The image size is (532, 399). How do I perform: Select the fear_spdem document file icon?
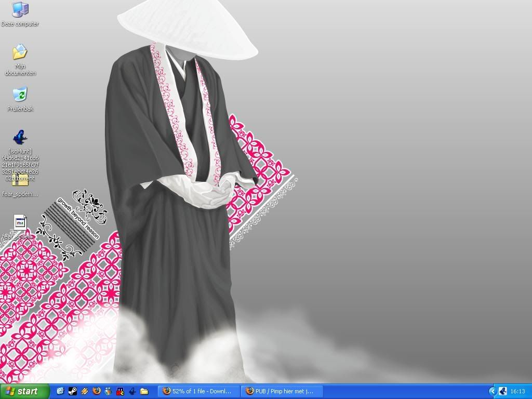pos(20,222)
